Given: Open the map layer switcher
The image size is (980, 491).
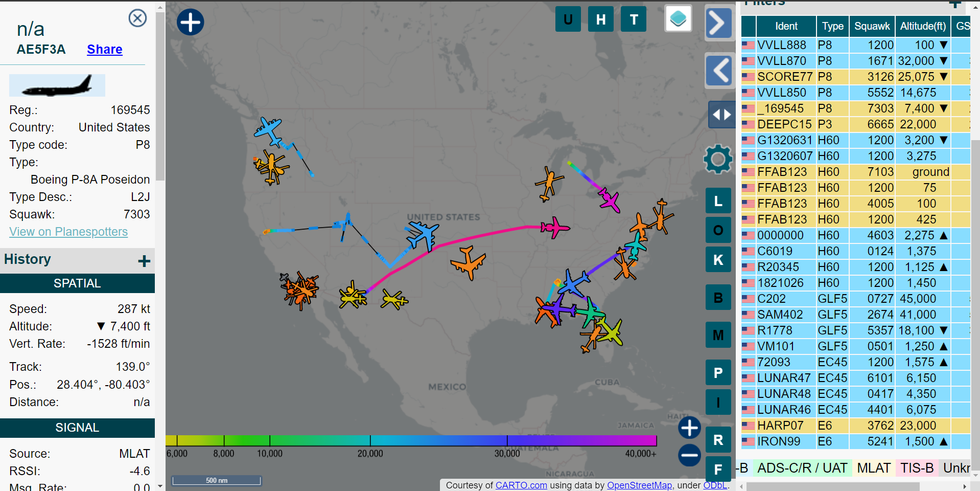Looking at the screenshot, I should [678, 19].
